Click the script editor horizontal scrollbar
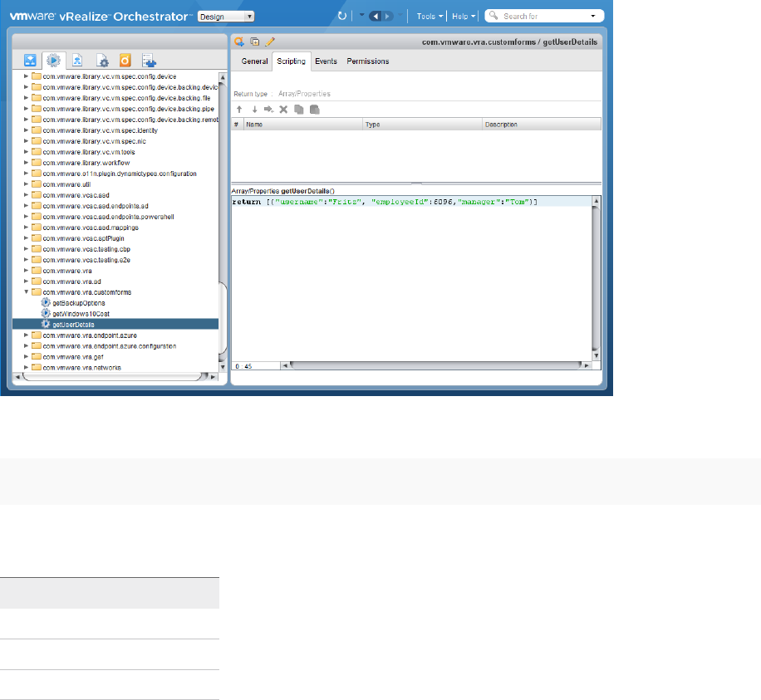 tap(435, 365)
